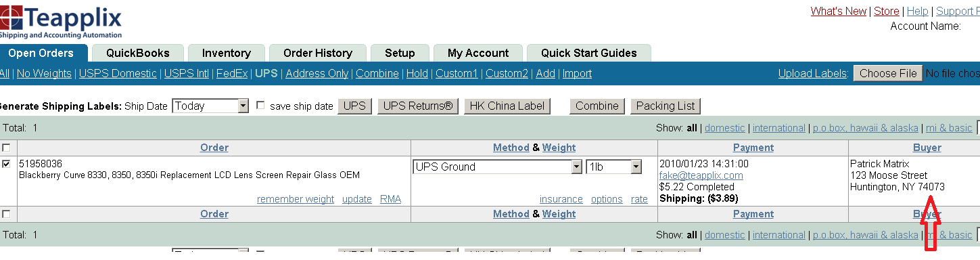Click the remember weight link
Viewport: 980px width, 260px height.
296,199
